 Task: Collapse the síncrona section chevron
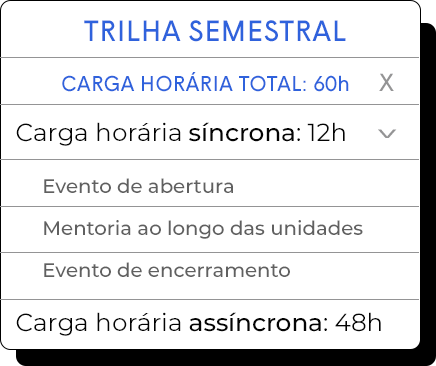[x=387, y=134]
